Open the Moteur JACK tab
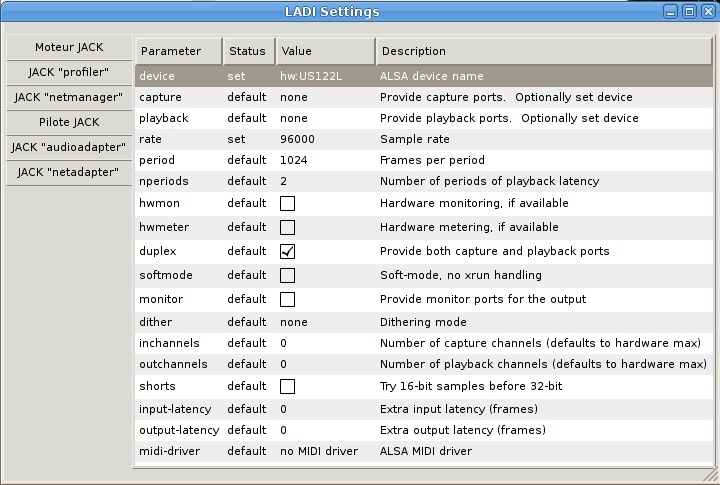The image size is (720, 485). (69, 47)
